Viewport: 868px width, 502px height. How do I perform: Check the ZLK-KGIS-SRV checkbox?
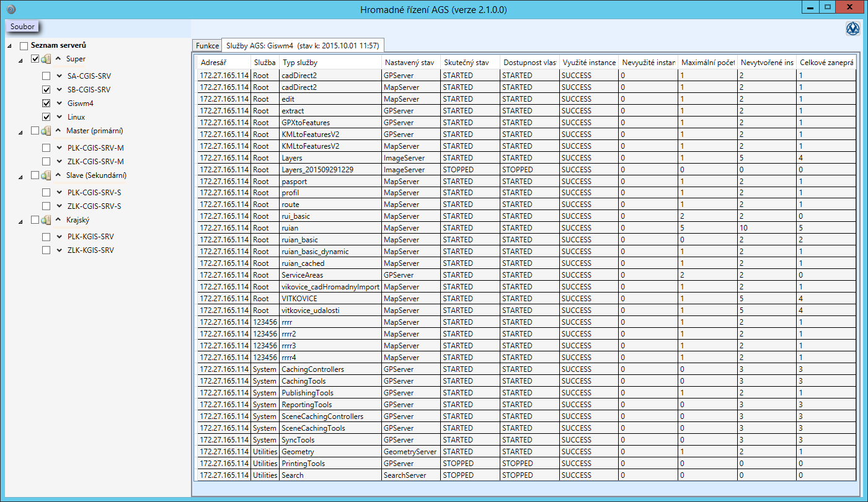[46, 250]
